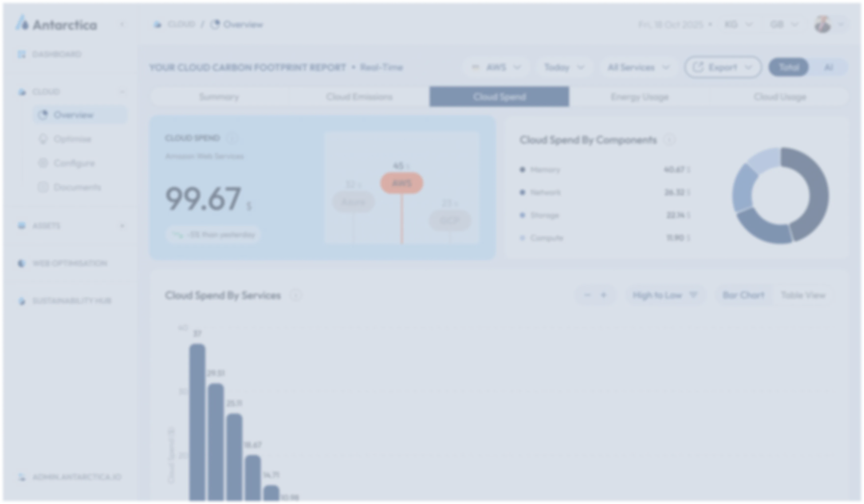
Task: Click the info icon beside Cloud Spend By Services
Action: point(296,295)
